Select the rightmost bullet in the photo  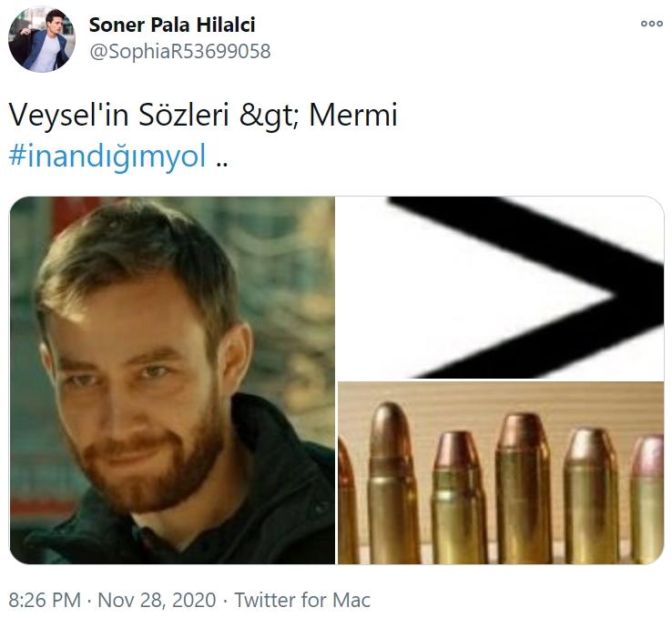[x=647, y=499]
